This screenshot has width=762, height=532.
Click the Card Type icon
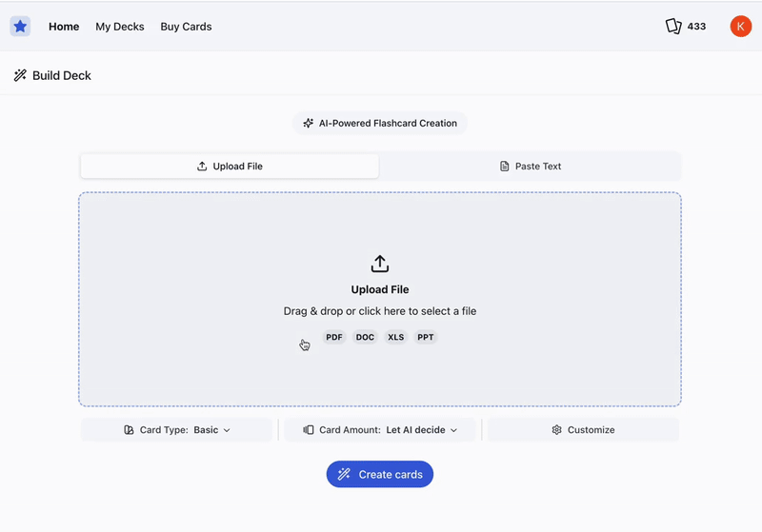point(129,430)
